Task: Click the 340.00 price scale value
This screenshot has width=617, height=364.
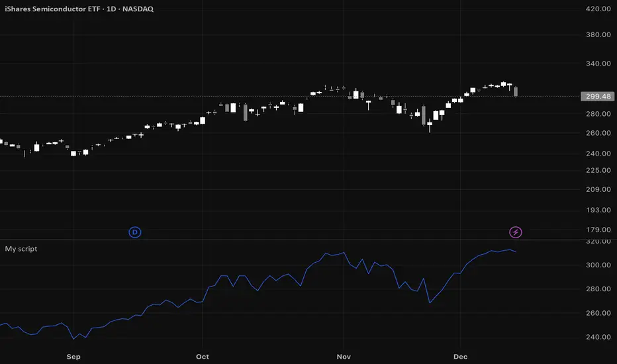Action: [598, 64]
